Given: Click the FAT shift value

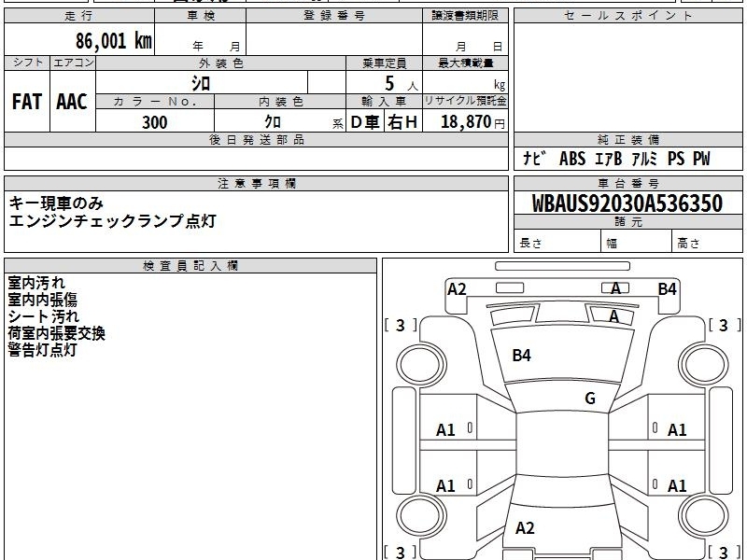Looking at the screenshot, I should click(27, 102).
